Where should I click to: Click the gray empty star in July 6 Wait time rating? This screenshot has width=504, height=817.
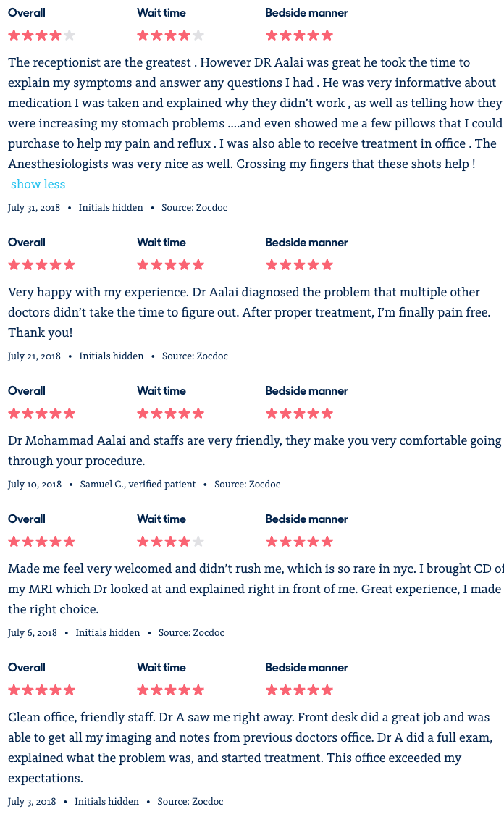click(198, 542)
